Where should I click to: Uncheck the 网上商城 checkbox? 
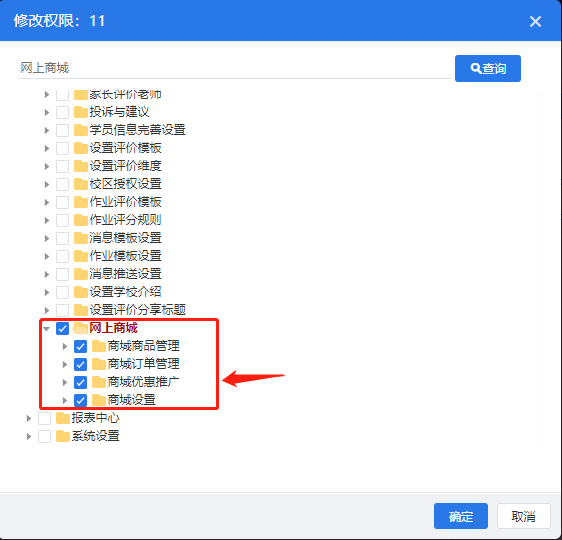(x=62, y=328)
